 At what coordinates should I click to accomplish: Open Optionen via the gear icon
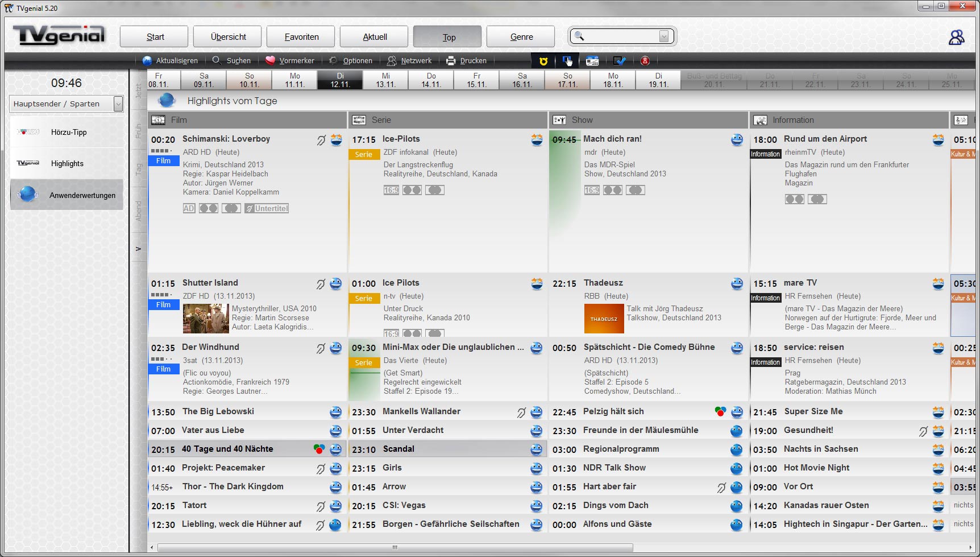pyautogui.click(x=334, y=60)
